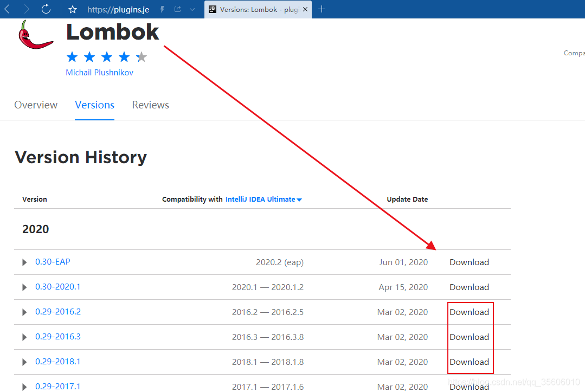Expand the 0.29-2016.2 version row

point(24,312)
